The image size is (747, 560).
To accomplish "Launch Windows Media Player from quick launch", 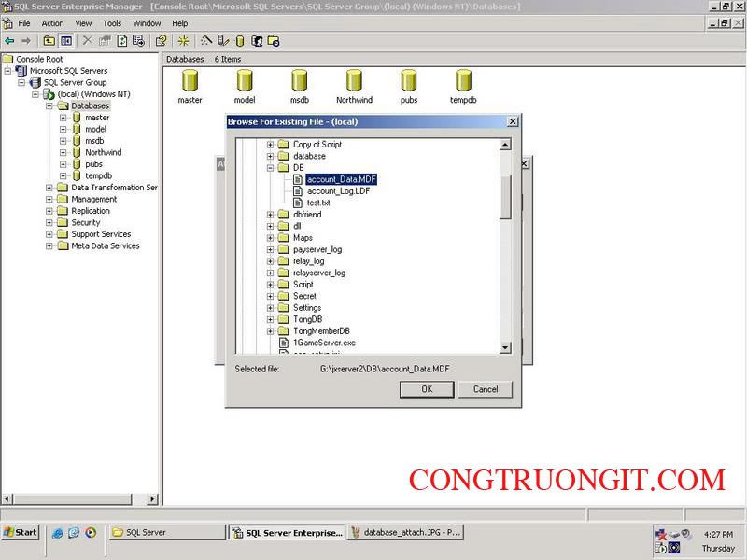I will point(91,533).
